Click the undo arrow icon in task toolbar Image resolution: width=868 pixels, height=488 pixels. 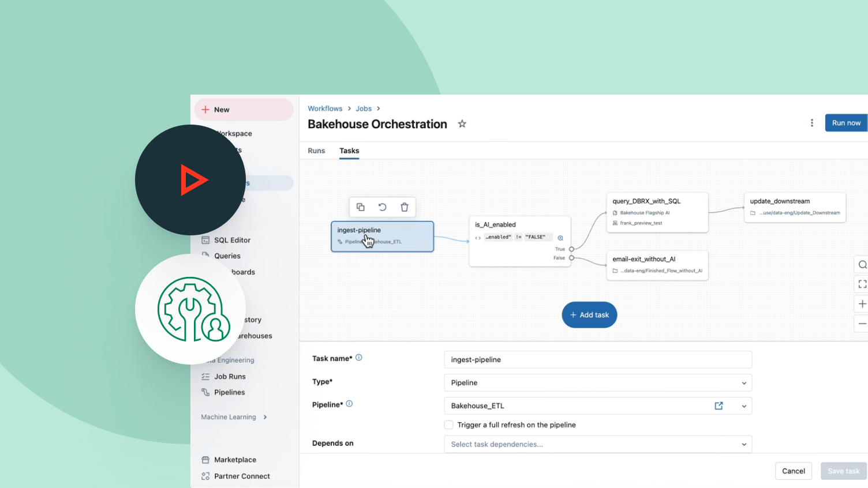(382, 207)
